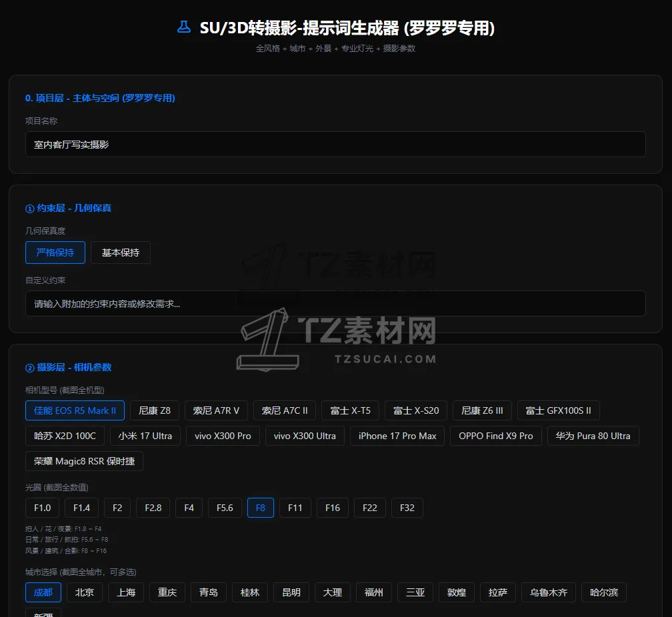Click hint text 风景 / 建筑 / 合影: F8 ~ F16

pyautogui.click(x=66, y=550)
